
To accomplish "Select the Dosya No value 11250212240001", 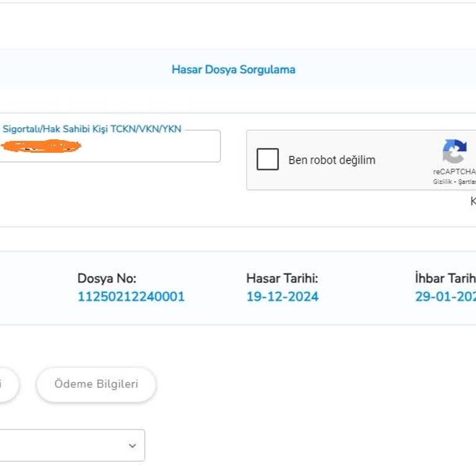I will tap(131, 297).
